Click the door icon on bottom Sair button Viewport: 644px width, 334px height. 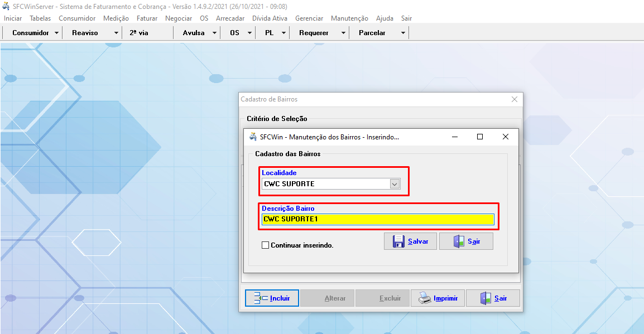point(486,298)
